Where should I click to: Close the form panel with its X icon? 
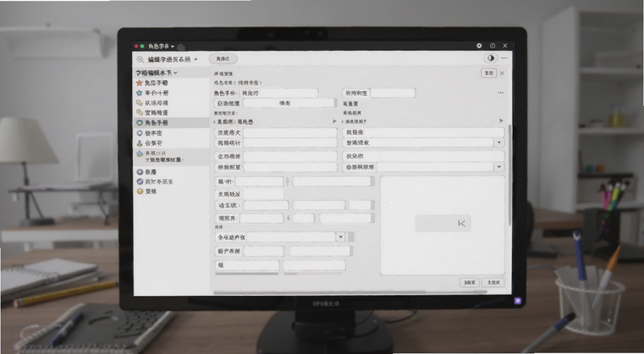point(502,73)
